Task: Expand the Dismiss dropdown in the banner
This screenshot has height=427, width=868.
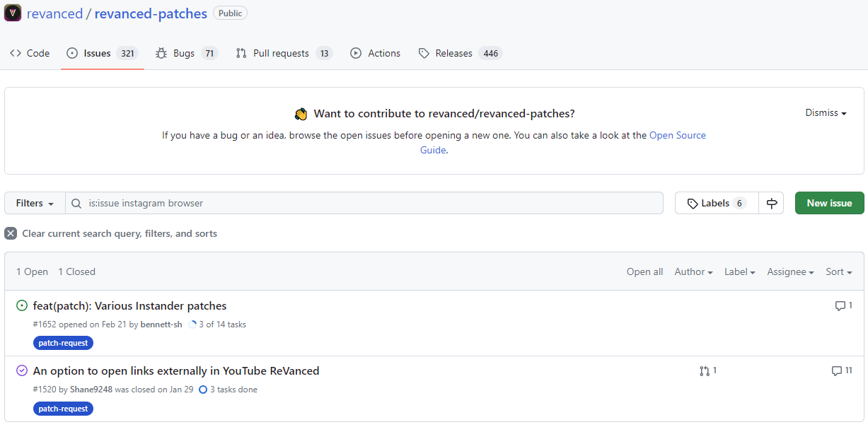Action: tap(826, 112)
